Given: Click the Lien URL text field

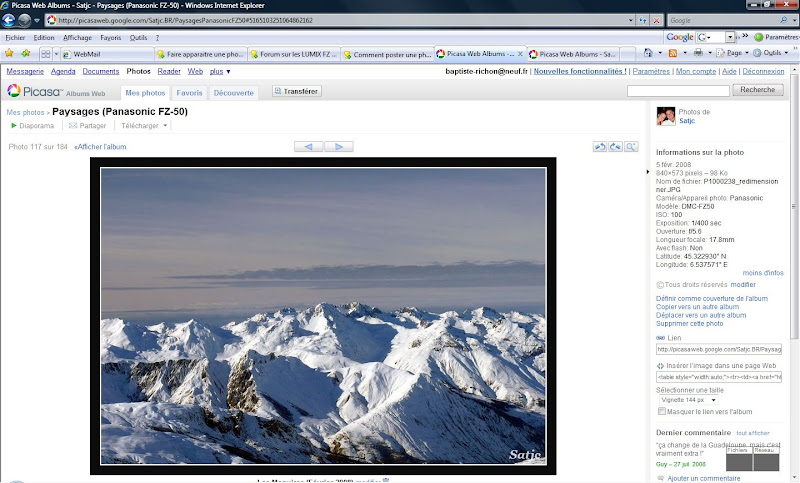Looking at the screenshot, I should click(718, 349).
